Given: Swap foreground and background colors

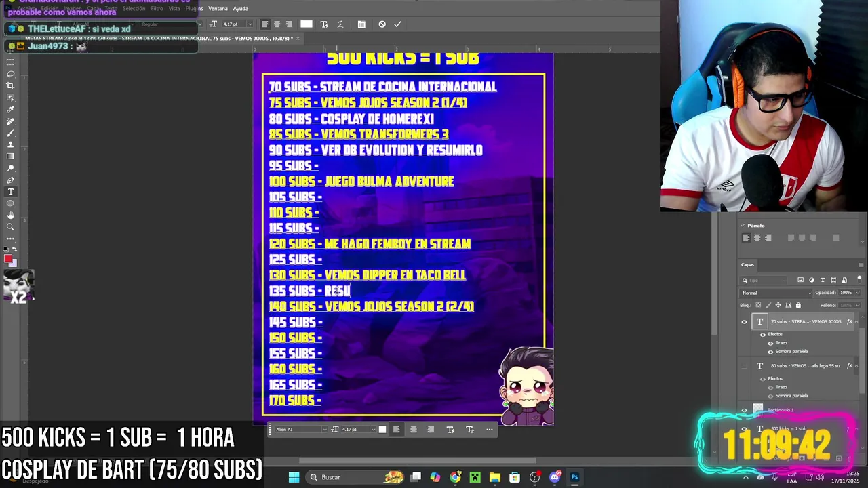Looking at the screenshot, I should [14, 249].
